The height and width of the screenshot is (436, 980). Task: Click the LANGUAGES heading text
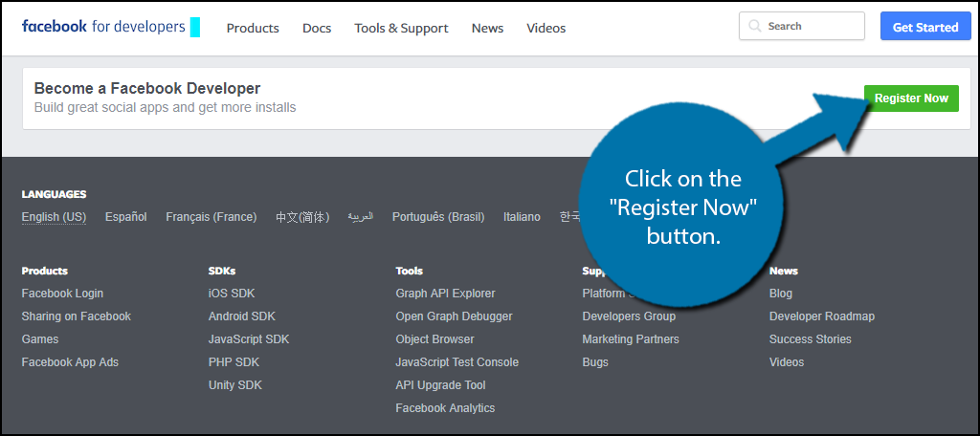[x=54, y=194]
